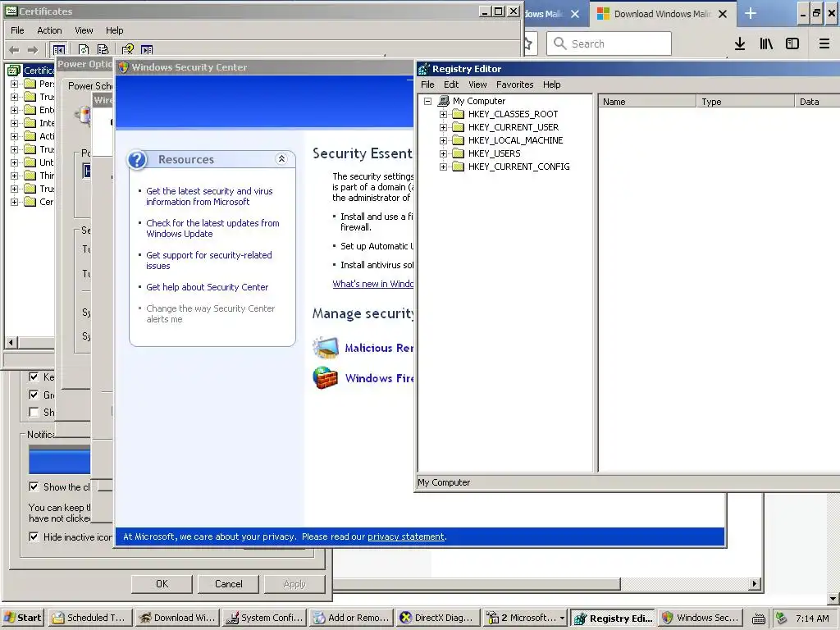Open Action menu in Certificates window

49,30
